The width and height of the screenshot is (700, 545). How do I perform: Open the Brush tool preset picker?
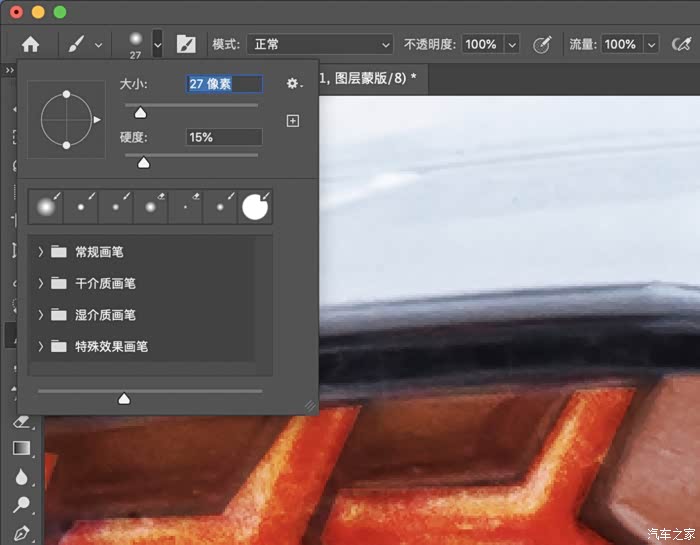[157, 44]
